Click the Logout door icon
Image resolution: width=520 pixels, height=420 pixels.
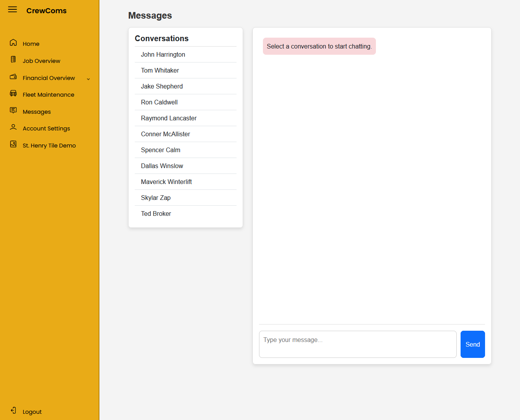pyautogui.click(x=13, y=411)
